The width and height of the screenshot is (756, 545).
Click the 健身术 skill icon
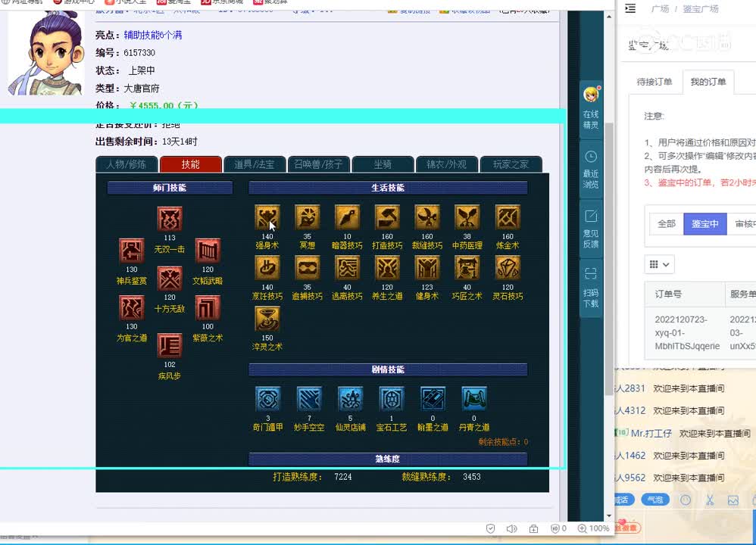427,267
